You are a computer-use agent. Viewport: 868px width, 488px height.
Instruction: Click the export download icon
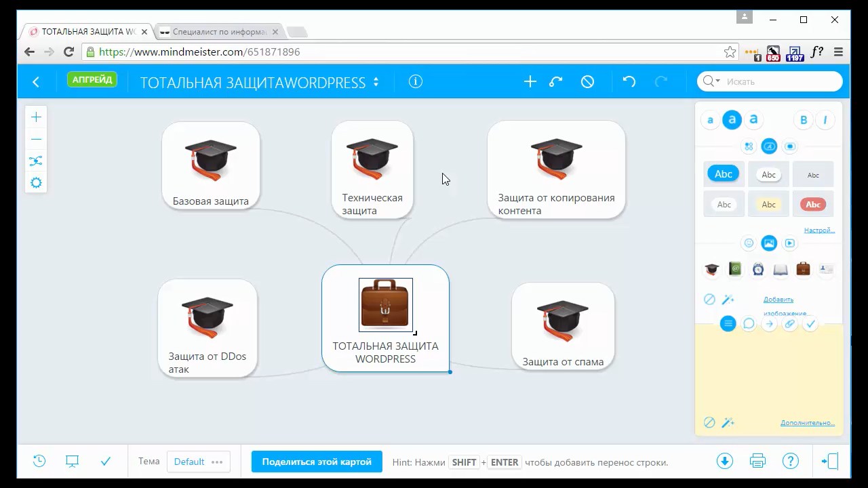tap(724, 461)
